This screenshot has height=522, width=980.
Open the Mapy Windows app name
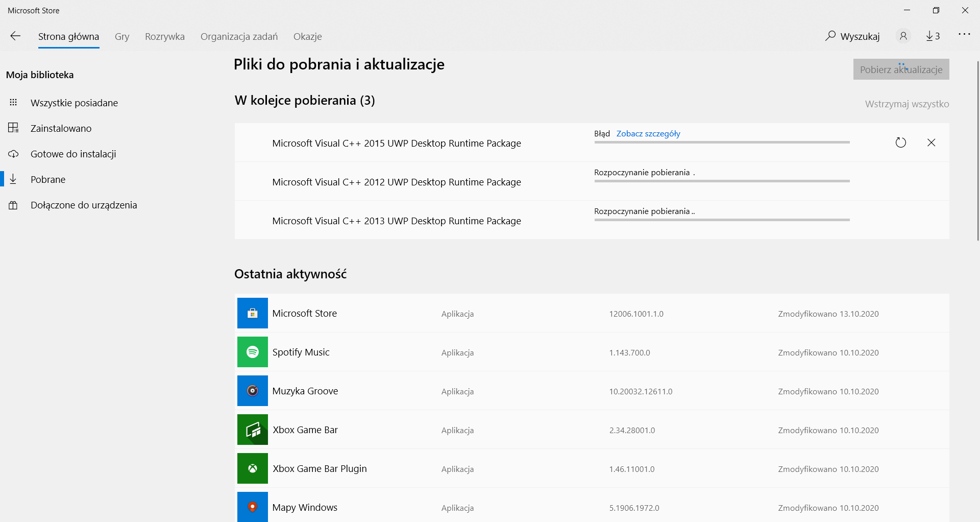pyautogui.click(x=305, y=507)
